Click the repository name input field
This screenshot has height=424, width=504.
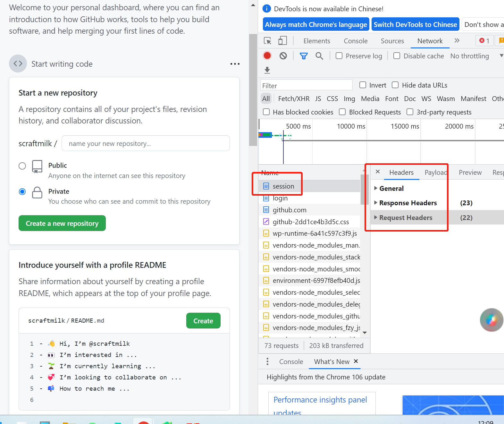click(x=146, y=143)
